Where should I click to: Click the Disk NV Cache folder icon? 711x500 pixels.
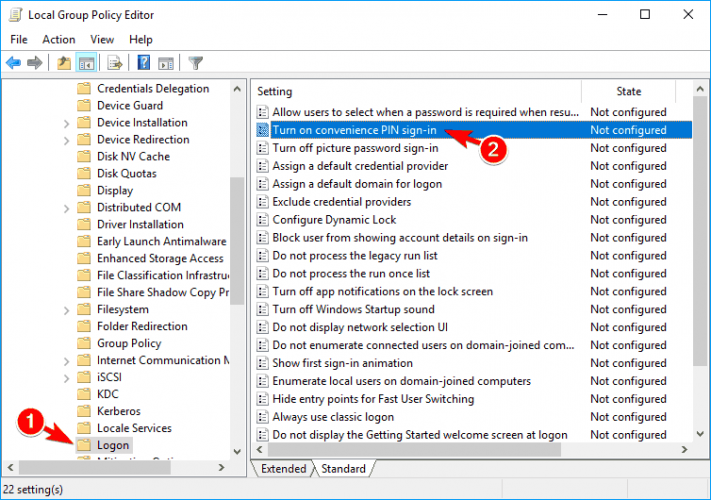(x=84, y=156)
